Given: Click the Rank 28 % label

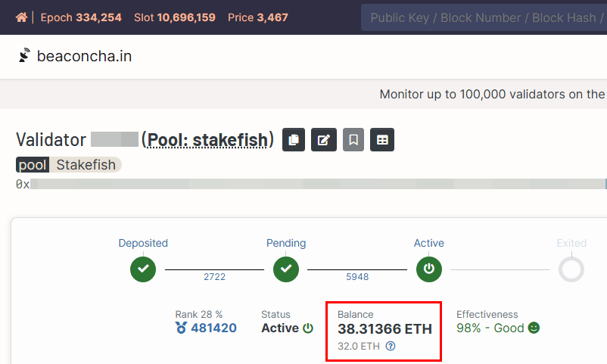Looking at the screenshot, I should [x=198, y=315].
